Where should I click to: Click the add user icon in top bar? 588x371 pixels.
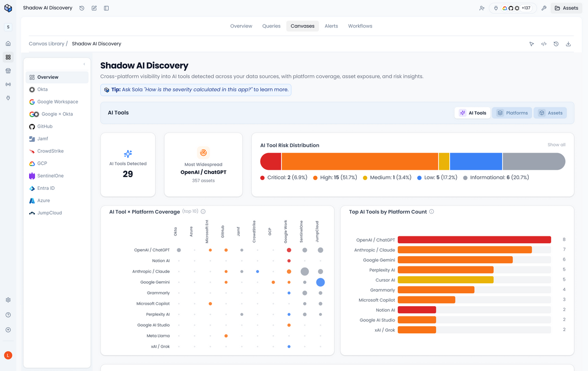[482, 8]
